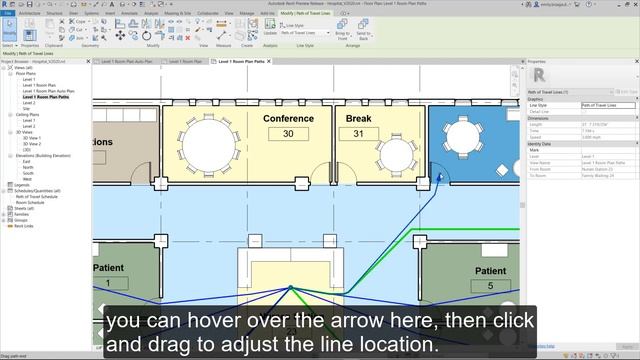Click the Cut clipboard tool
This screenshot has width=640, height=360.
click(62, 21)
